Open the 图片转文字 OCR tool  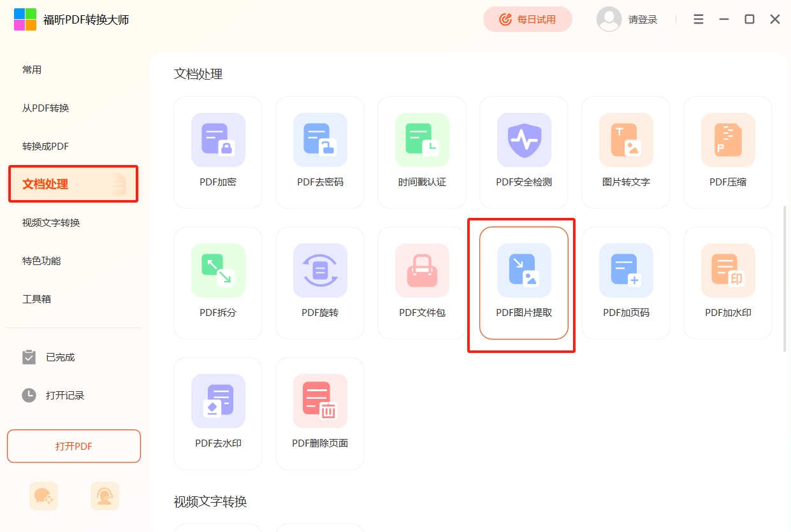(626, 152)
